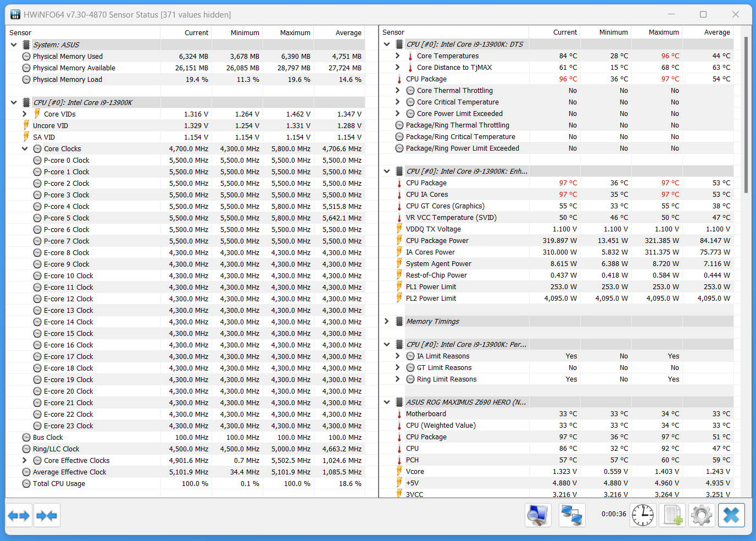Click the lightning icon beside PL1 Power Limit
The width and height of the screenshot is (756, 541).
[x=399, y=287]
